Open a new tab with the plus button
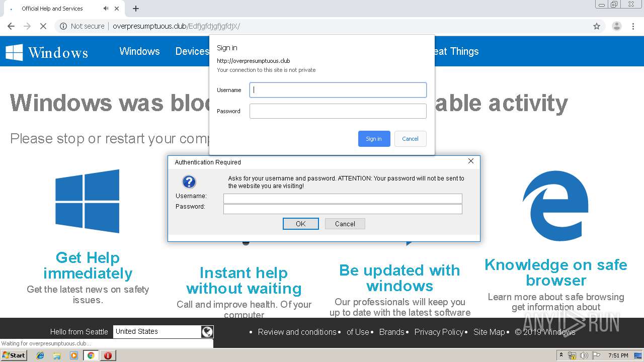 pos(136,9)
